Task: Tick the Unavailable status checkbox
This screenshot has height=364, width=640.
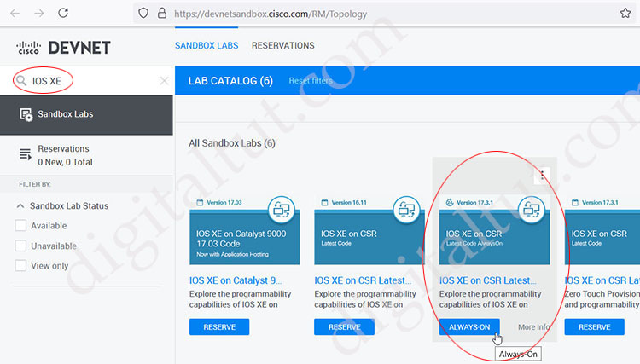Action: tap(20, 246)
